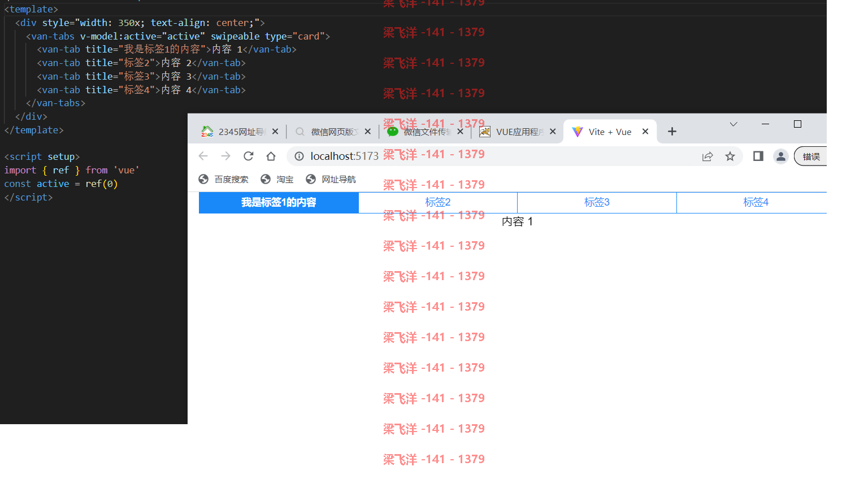868x488 pixels.
Task: Click the 标签3 title code line
Action: click(141, 76)
